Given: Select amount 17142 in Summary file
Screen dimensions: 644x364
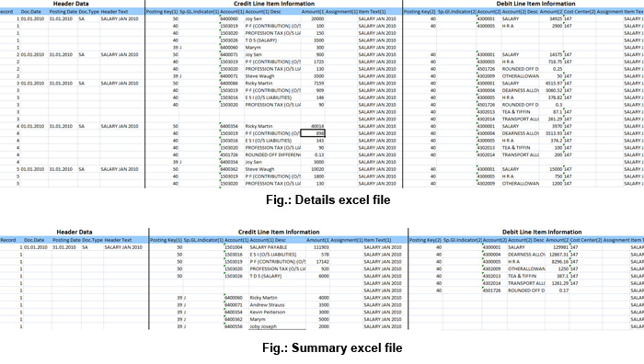Looking at the screenshot, I should pyautogui.click(x=322, y=262).
